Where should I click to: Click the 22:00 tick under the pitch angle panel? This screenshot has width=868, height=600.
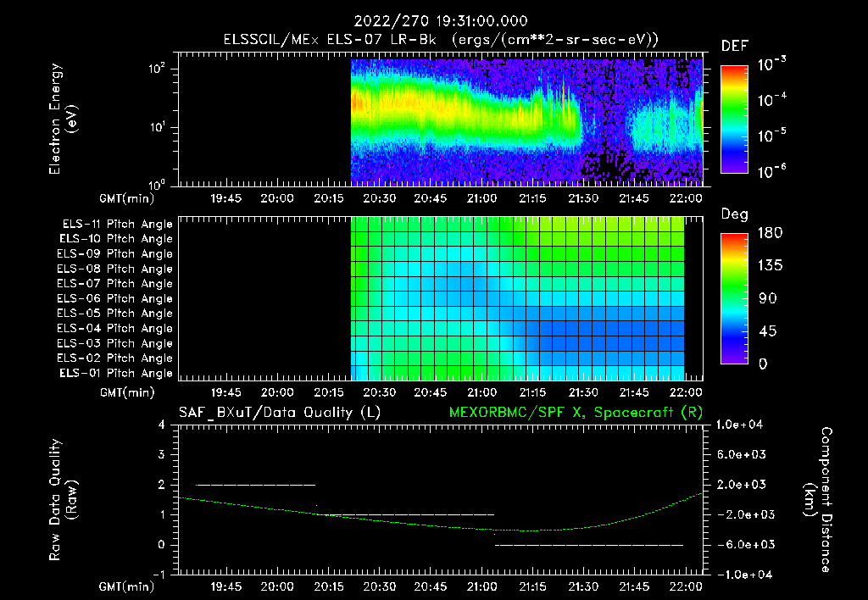pos(685,393)
